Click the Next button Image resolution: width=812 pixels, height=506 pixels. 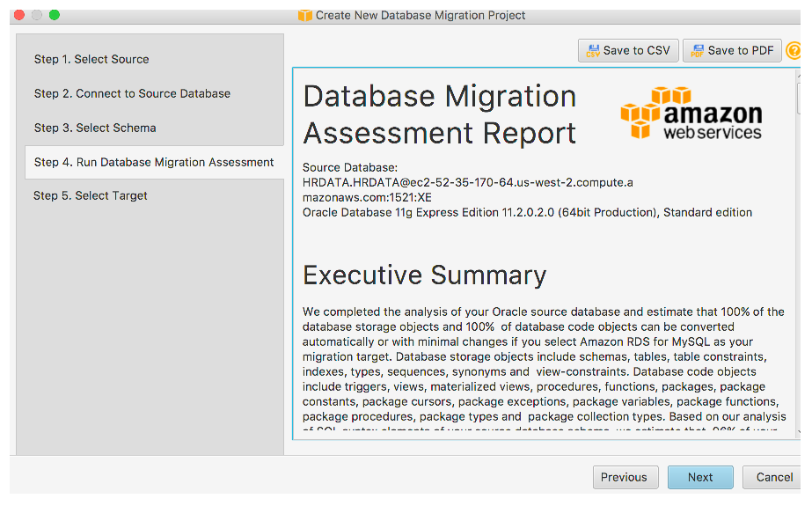[700, 477]
